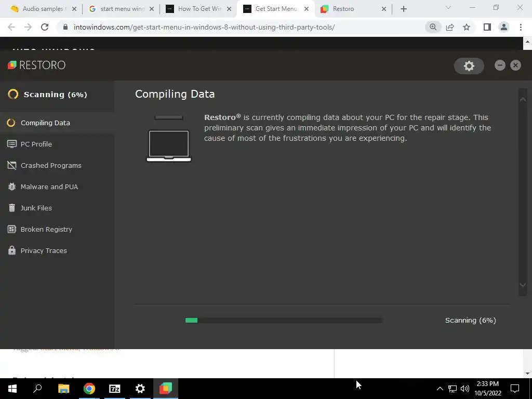Image resolution: width=532 pixels, height=399 pixels.
Task: Toggle Chrome side panel
Action: click(487, 27)
